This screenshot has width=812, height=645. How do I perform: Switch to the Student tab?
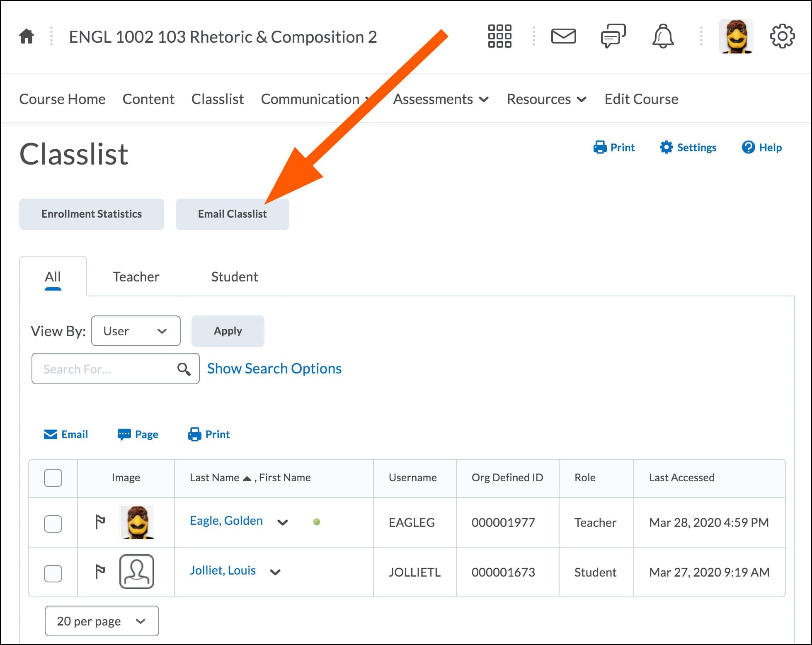pos(234,276)
